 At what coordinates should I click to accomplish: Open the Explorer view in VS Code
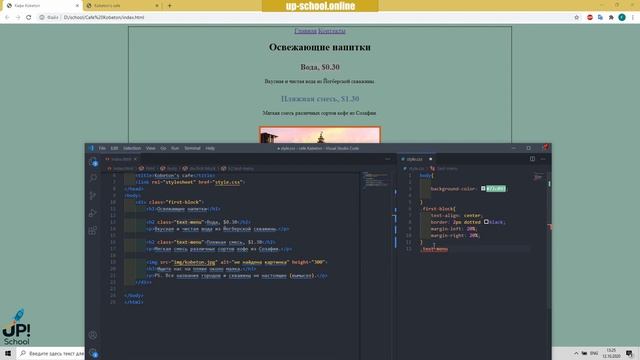[93, 162]
